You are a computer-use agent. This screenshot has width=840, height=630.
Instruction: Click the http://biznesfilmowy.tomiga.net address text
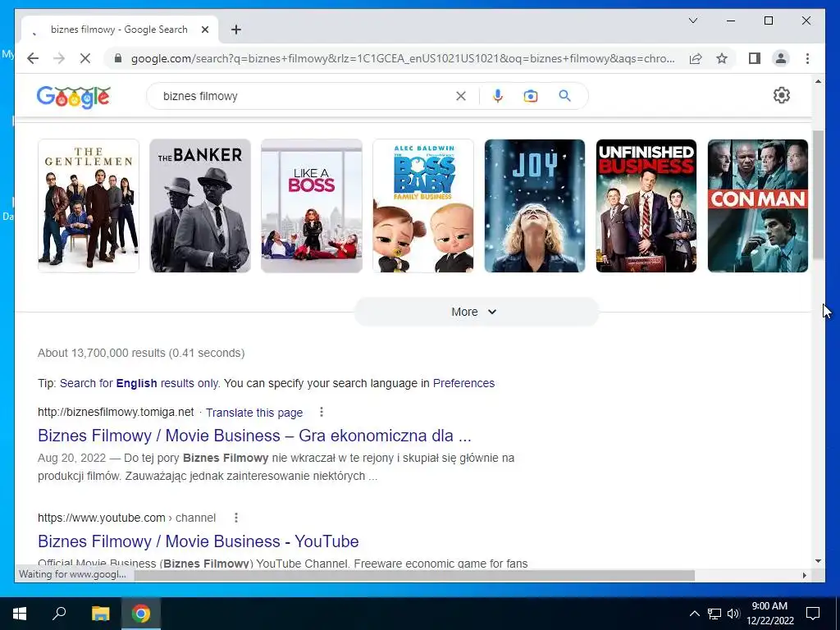[x=116, y=412]
